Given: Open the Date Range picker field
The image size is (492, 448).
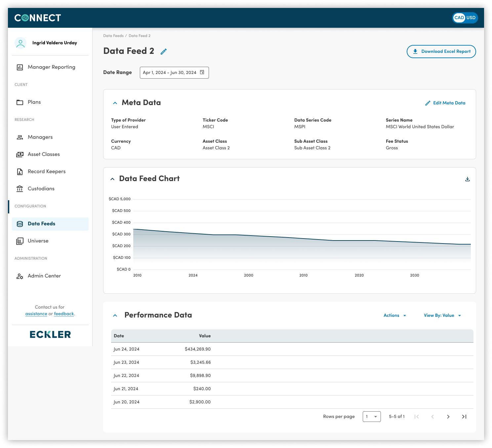Looking at the screenshot, I should (174, 73).
